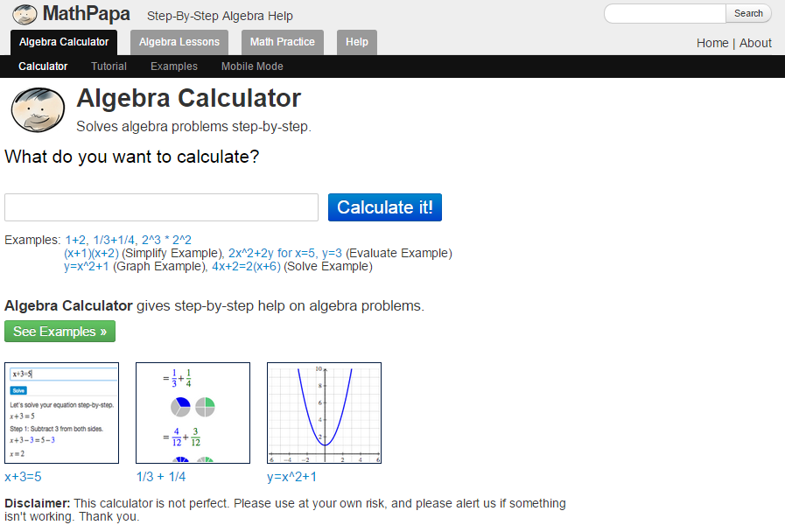Screen dimensions: 785x532
Task: Open the fraction addition example thumbnail
Action: pyautogui.click(x=193, y=413)
